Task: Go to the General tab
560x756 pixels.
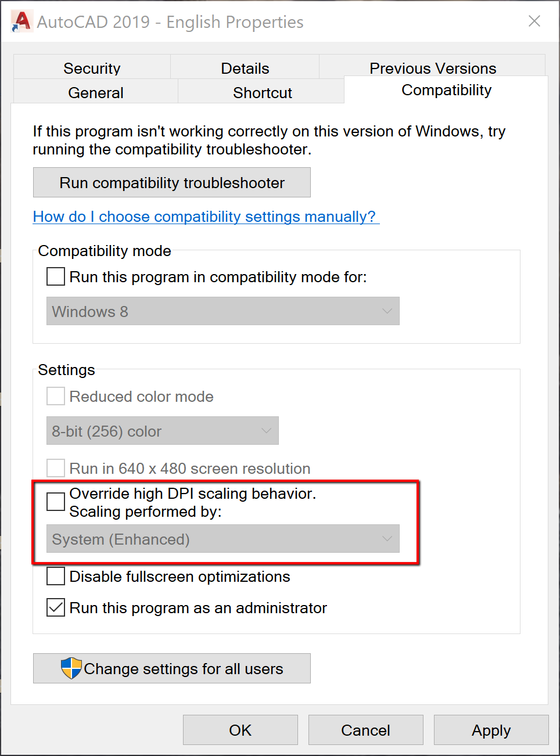Action: (x=95, y=92)
